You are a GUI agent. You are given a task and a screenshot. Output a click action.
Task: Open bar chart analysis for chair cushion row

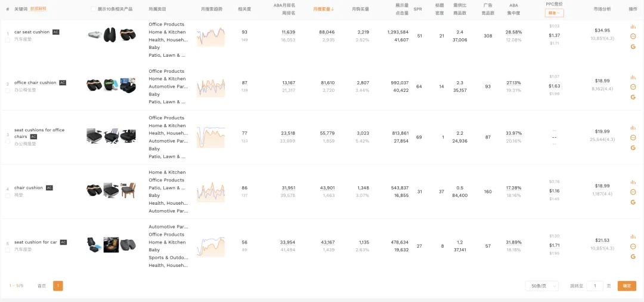633,181
